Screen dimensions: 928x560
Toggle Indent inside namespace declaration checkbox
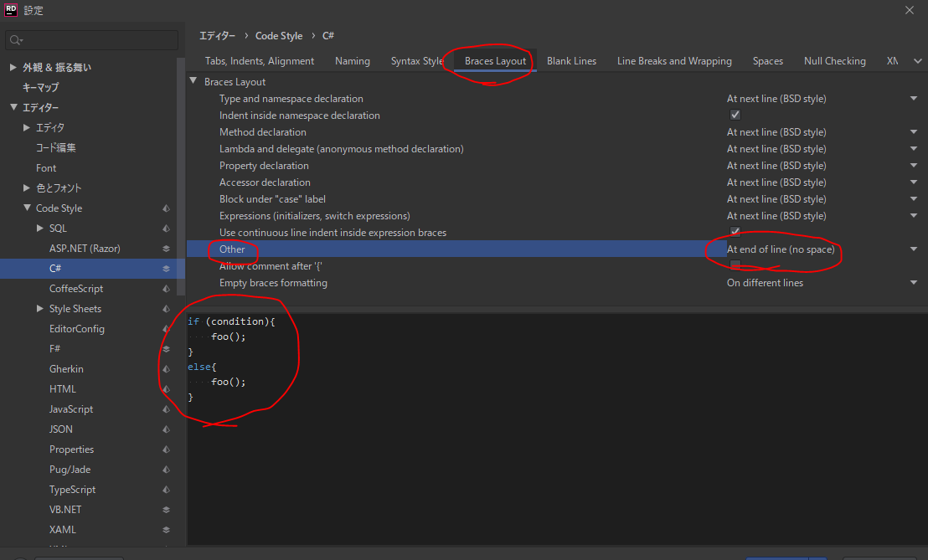pyautogui.click(x=735, y=116)
